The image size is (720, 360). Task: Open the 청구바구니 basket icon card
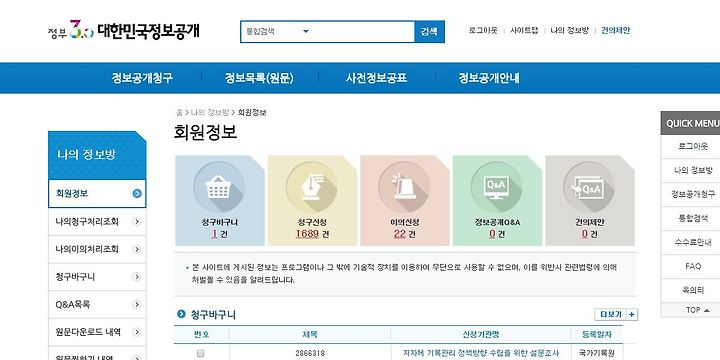(x=219, y=200)
